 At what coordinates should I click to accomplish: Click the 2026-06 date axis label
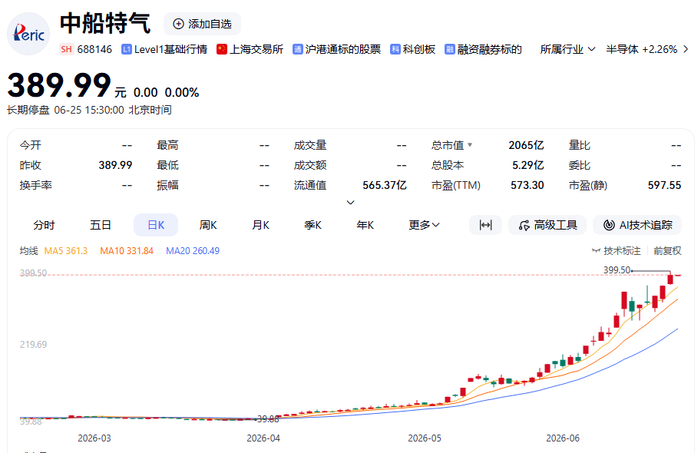click(562, 438)
